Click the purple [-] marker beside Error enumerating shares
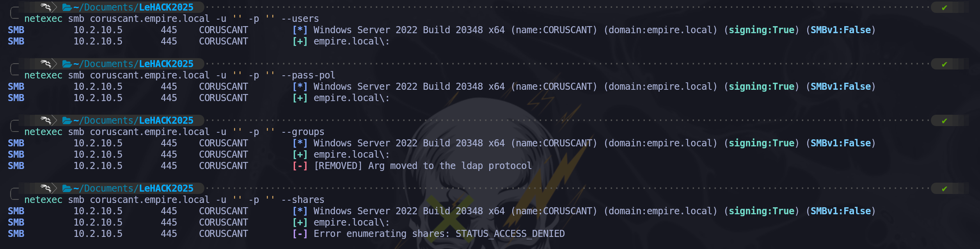 coord(300,234)
